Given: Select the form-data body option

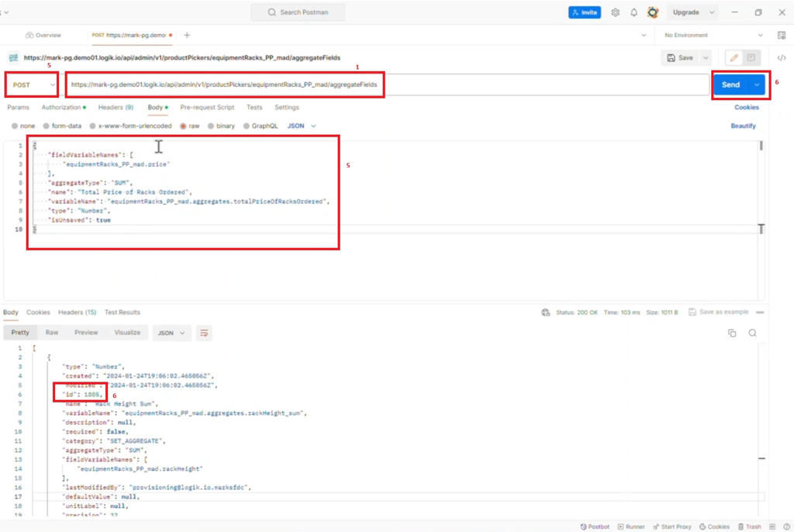Looking at the screenshot, I should point(62,126).
